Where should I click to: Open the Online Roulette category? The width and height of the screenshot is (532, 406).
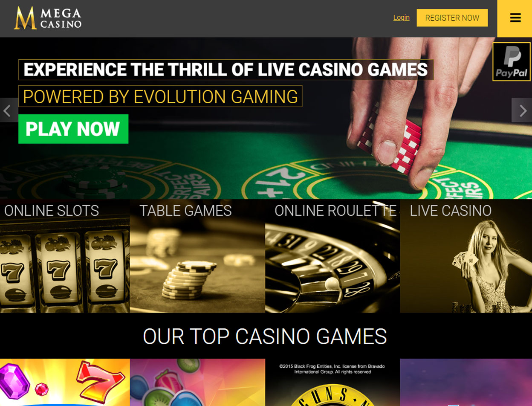(x=332, y=256)
